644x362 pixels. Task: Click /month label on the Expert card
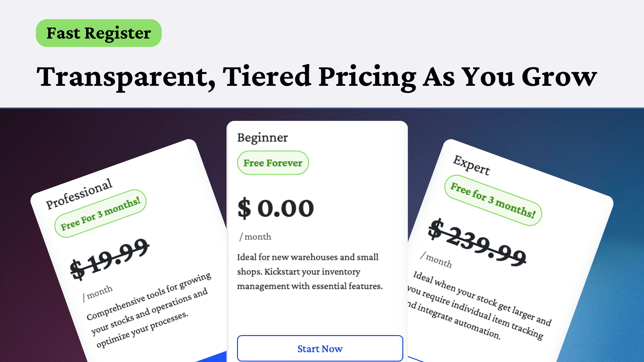tap(436, 260)
